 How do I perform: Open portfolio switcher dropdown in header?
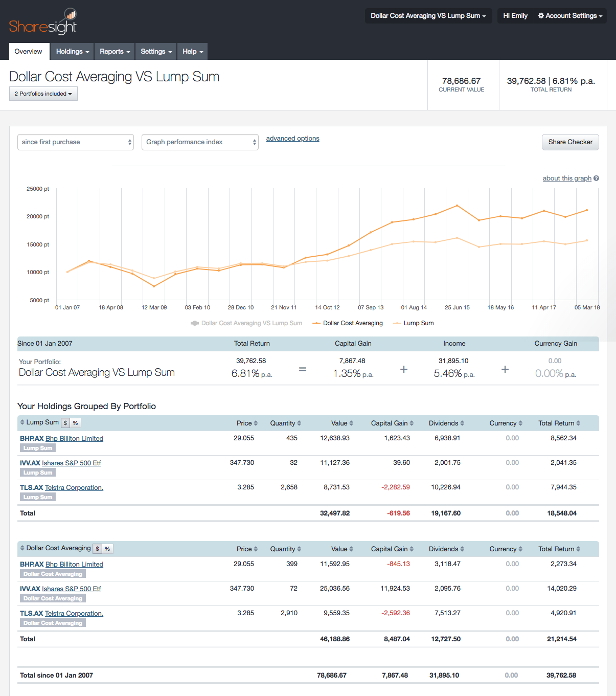pyautogui.click(x=428, y=16)
